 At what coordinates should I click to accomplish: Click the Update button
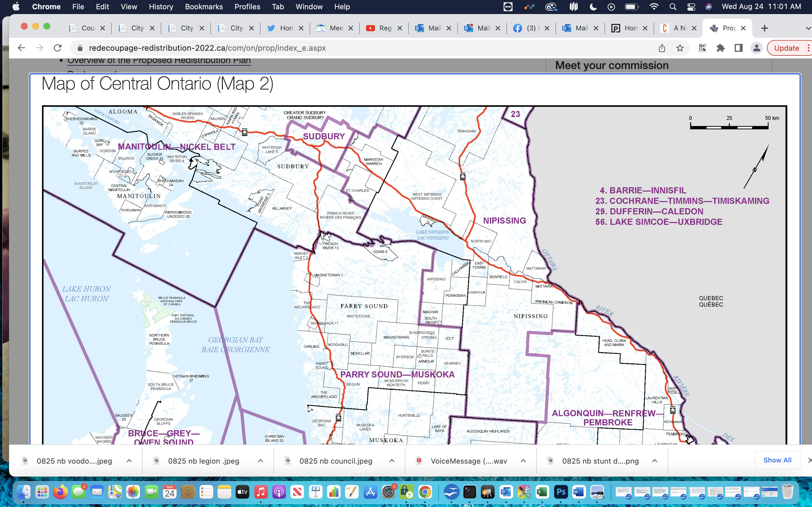tap(787, 48)
